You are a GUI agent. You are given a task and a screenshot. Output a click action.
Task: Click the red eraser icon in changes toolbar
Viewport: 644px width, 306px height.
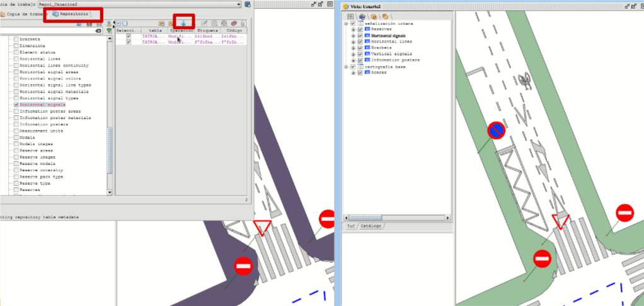point(233,23)
